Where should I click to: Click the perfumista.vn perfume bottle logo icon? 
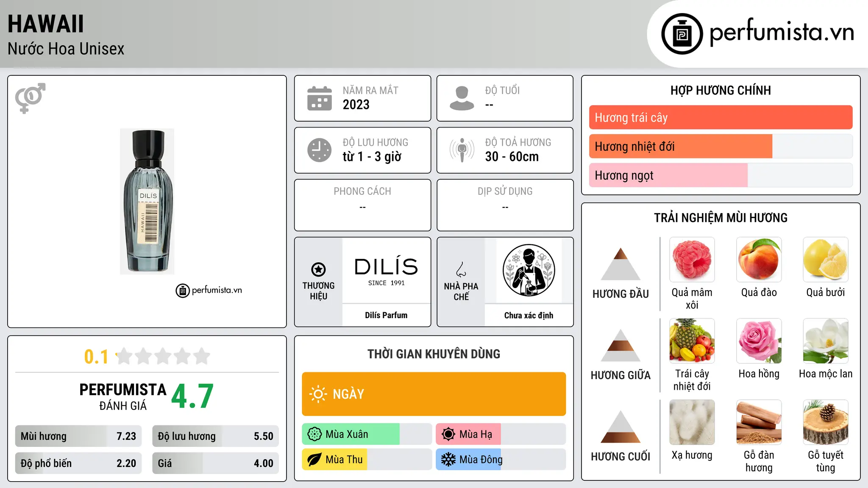pyautogui.click(x=682, y=34)
